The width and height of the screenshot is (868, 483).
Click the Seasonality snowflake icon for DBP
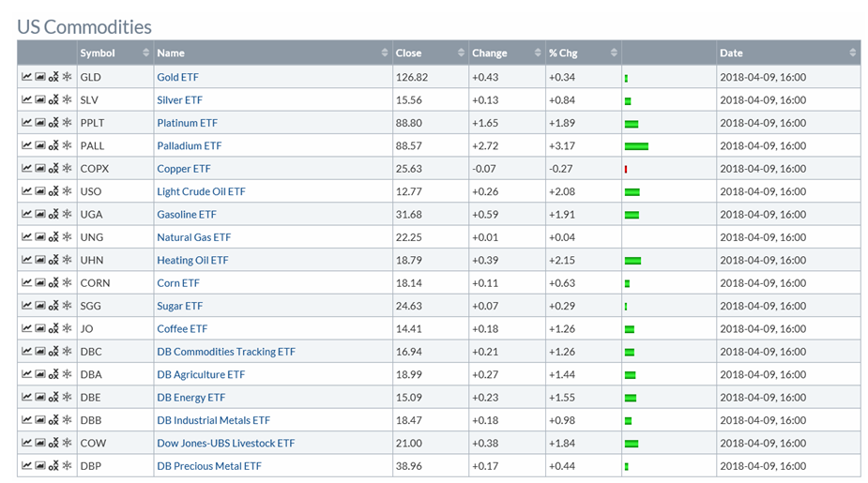pyautogui.click(x=67, y=466)
